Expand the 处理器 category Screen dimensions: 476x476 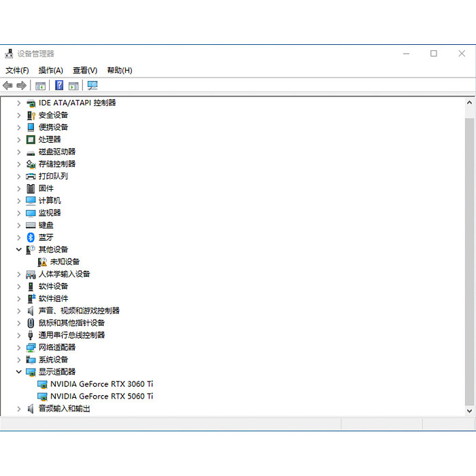point(19,139)
